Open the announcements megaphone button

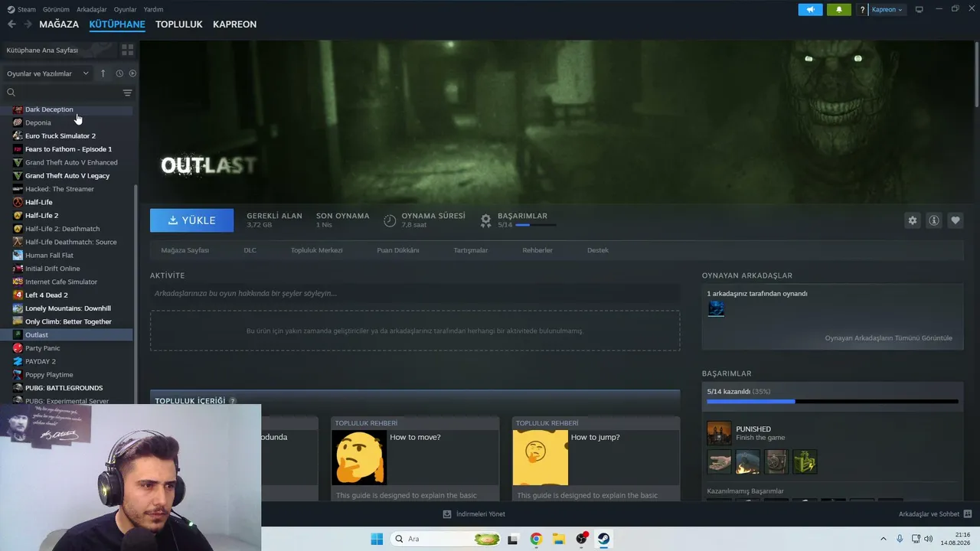[x=810, y=10]
